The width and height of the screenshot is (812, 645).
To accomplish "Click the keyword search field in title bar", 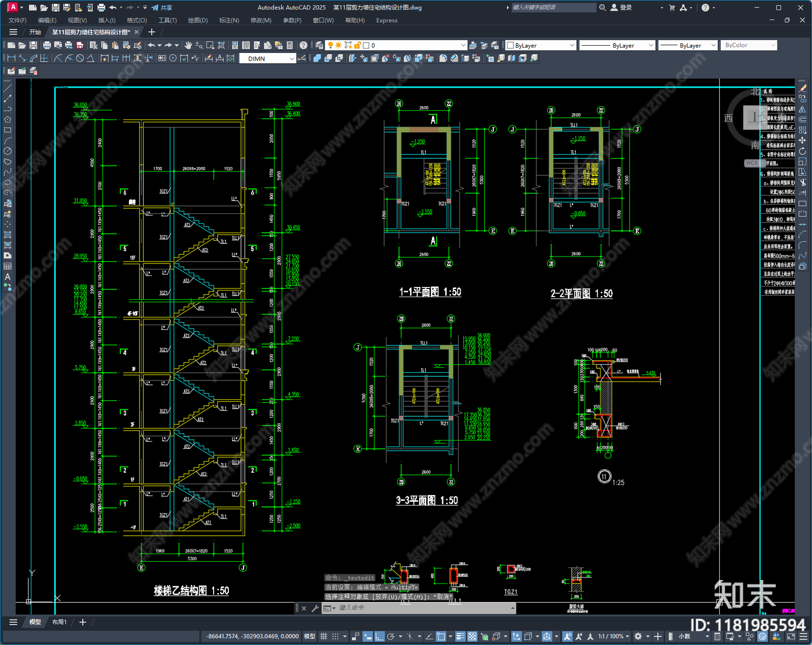I will 553,8.
